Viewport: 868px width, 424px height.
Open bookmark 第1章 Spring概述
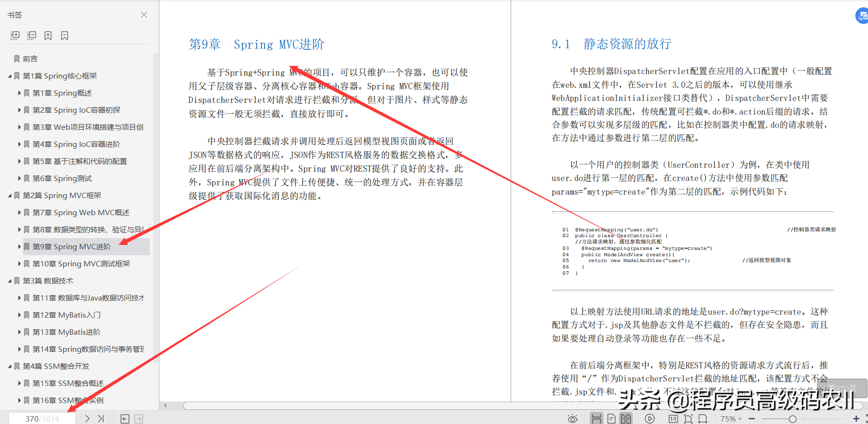62,93
